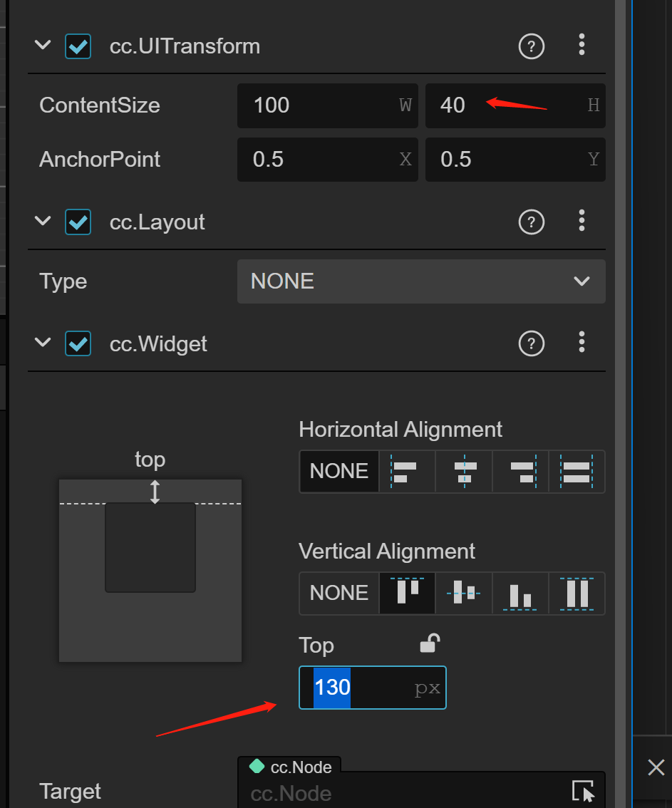Pick a Target node with the picker icon

tap(582, 792)
